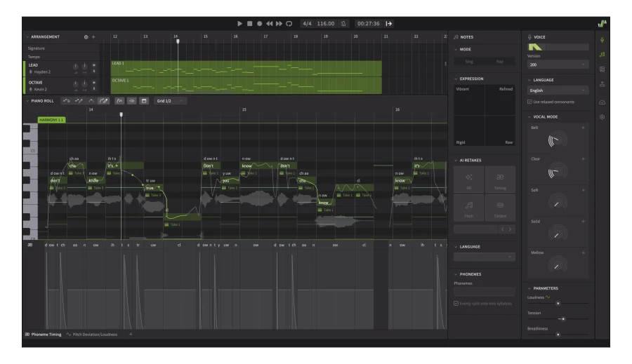This screenshot has width=632, height=364.
Task: Solo the OCTAVE track
Action: (x=94, y=89)
